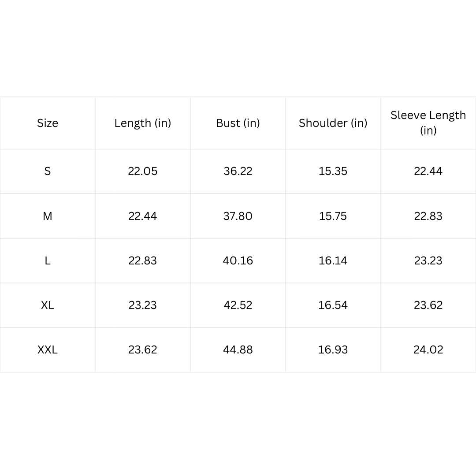Click the 22.05 length value
The height and width of the screenshot is (476, 476).
coord(143,171)
